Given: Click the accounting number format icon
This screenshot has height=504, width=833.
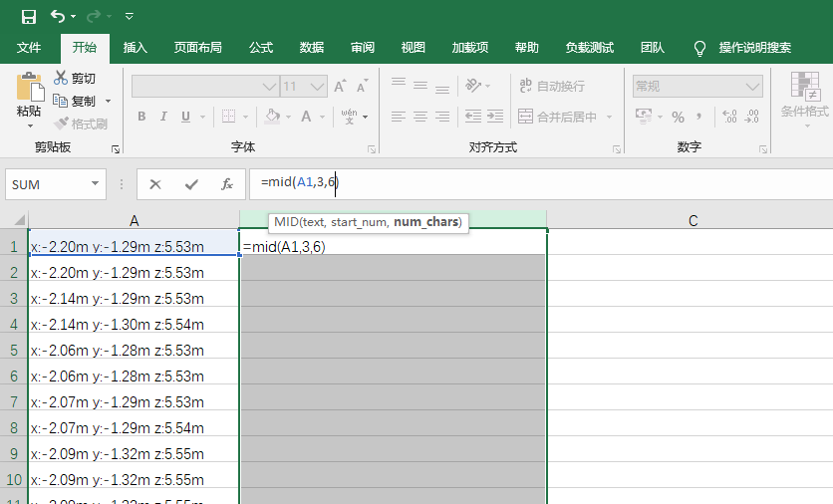Looking at the screenshot, I should pyautogui.click(x=644, y=117).
